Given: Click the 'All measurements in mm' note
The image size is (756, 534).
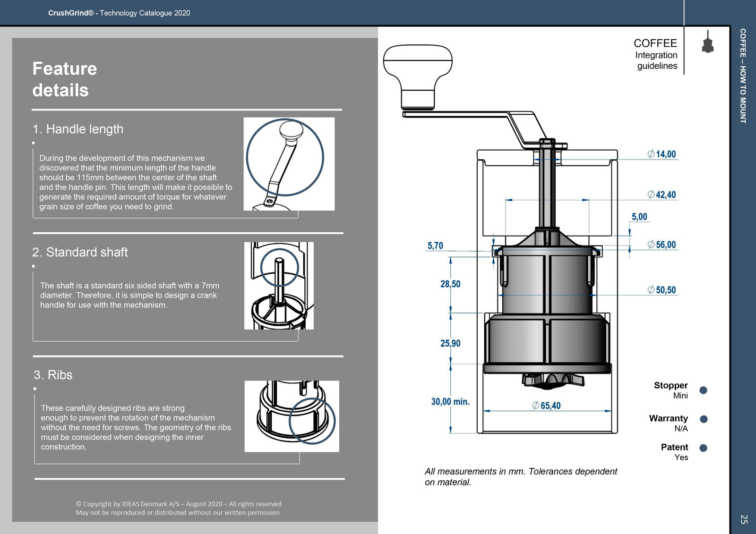Looking at the screenshot, I should [521, 476].
